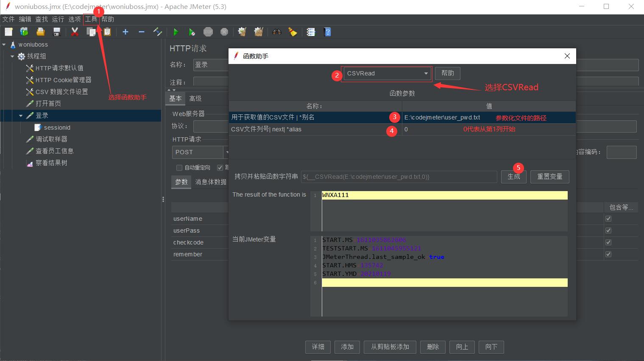Collapse the 登录 tree node

point(21,116)
